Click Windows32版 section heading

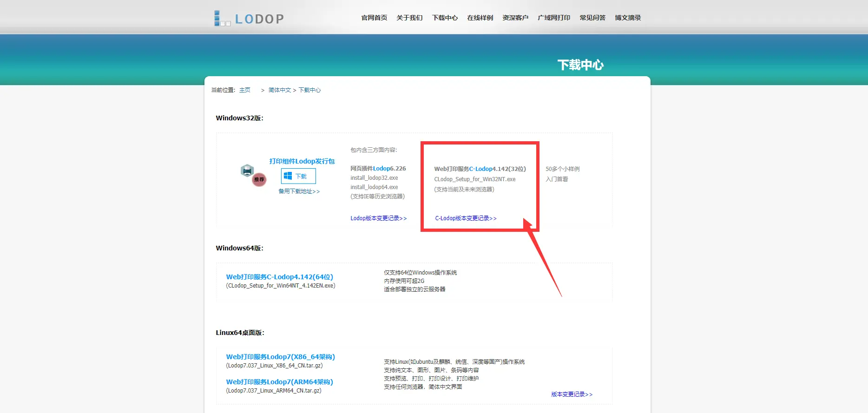coord(240,118)
